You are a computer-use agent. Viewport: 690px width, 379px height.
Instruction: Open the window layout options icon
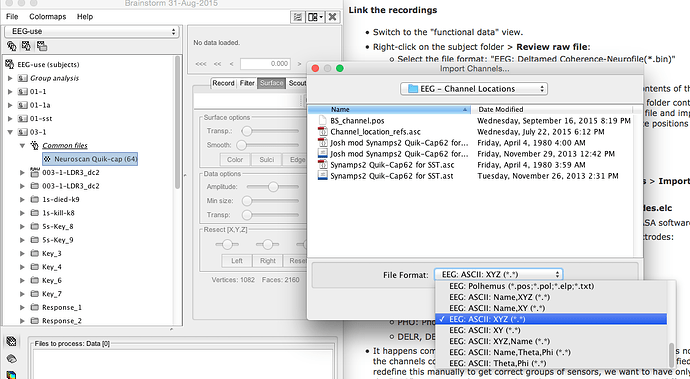[315, 17]
